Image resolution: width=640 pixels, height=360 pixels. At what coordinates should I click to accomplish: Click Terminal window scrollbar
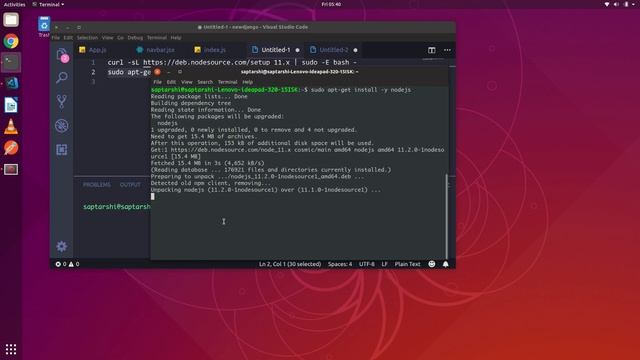(447, 216)
